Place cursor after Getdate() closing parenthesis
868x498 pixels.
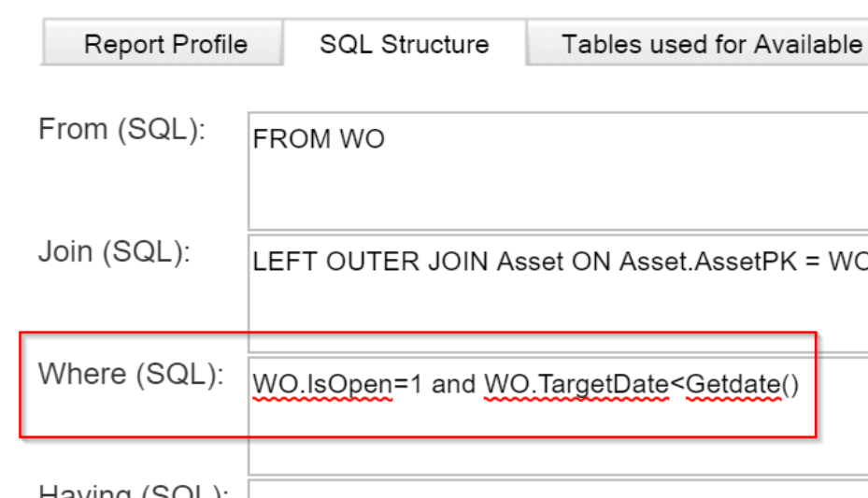point(800,384)
